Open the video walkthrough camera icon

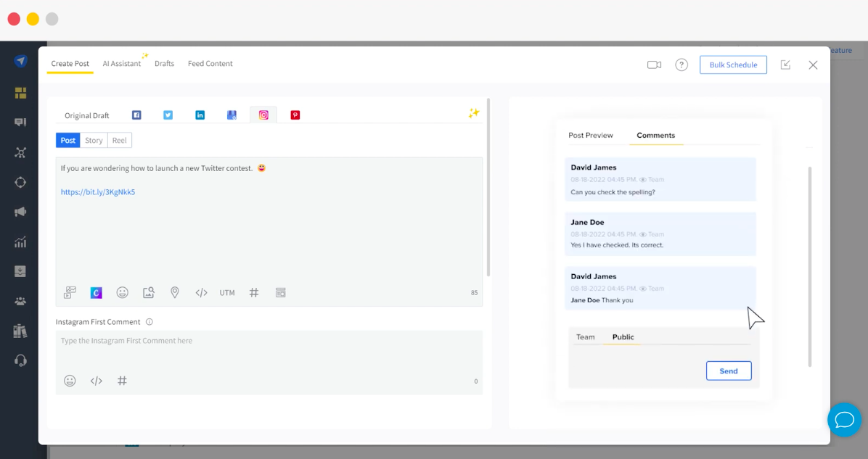(654, 65)
